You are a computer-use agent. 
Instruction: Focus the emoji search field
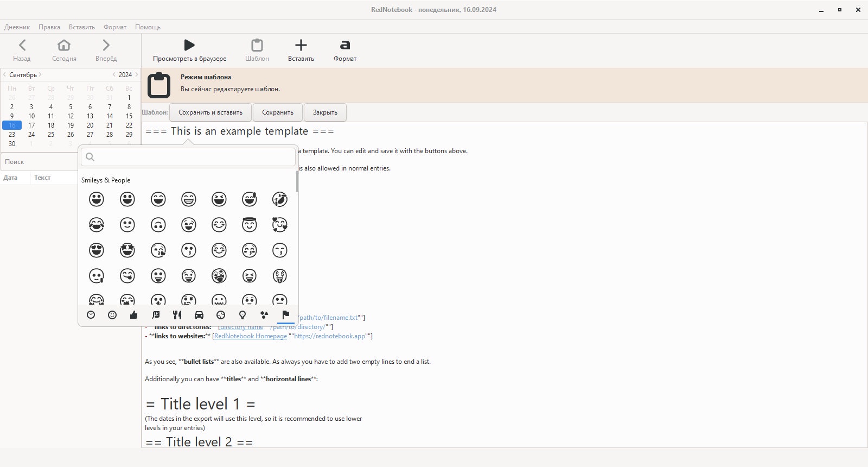(188, 157)
